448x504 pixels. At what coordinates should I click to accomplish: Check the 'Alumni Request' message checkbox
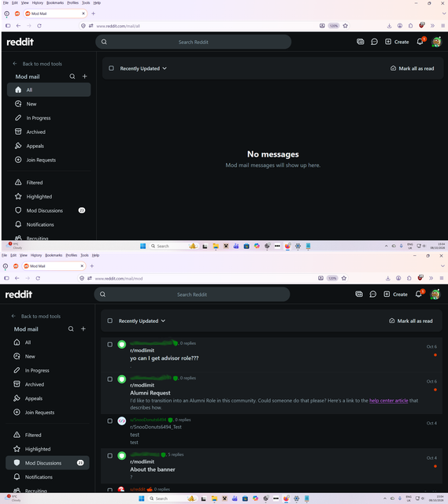pos(110,379)
